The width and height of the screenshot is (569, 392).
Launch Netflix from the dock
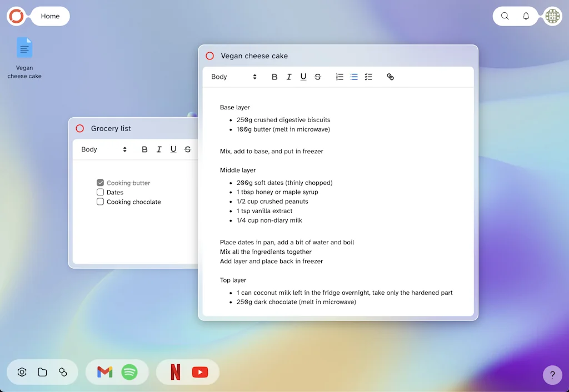point(175,372)
